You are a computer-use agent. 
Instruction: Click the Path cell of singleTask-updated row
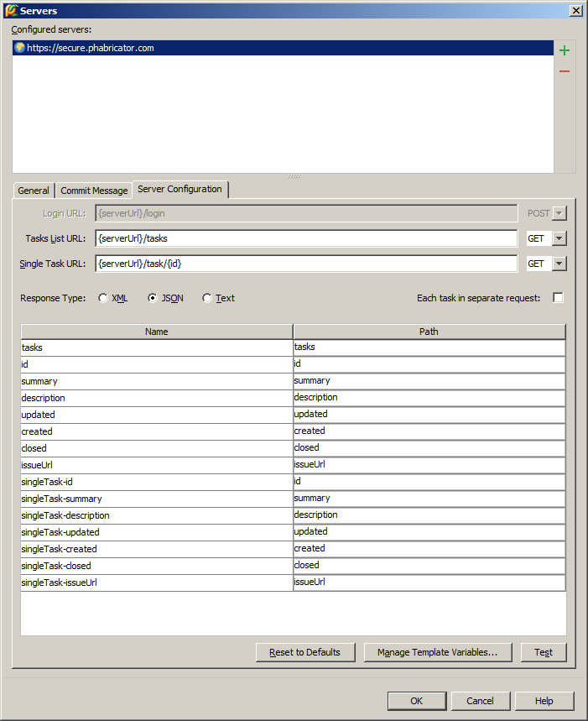click(x=429, y=532)
